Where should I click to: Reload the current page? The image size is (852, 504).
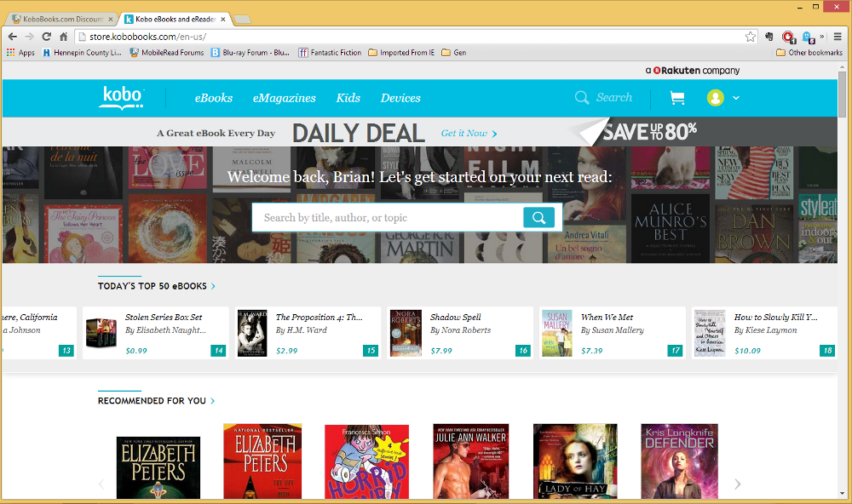point(46,37)
